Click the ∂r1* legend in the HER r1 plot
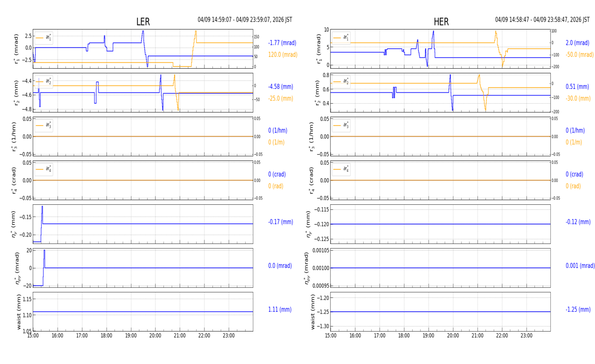This screenshot has height=364, width=595. pyautogui.click(x=341, y=38)
